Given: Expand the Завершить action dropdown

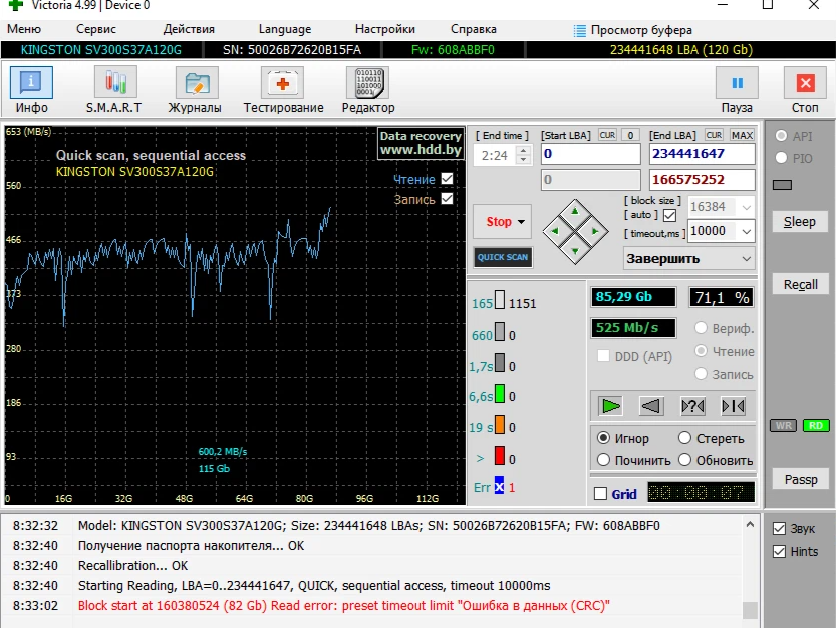Looking at the screenshot, I should [x=747, y=259].
